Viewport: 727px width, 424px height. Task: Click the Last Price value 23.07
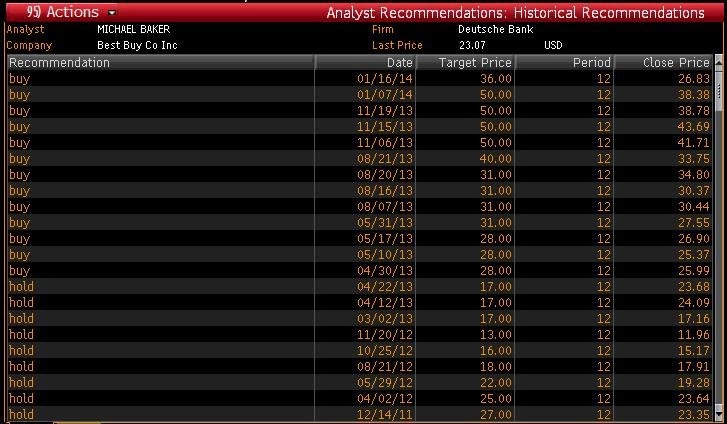[x=472, y=45]
